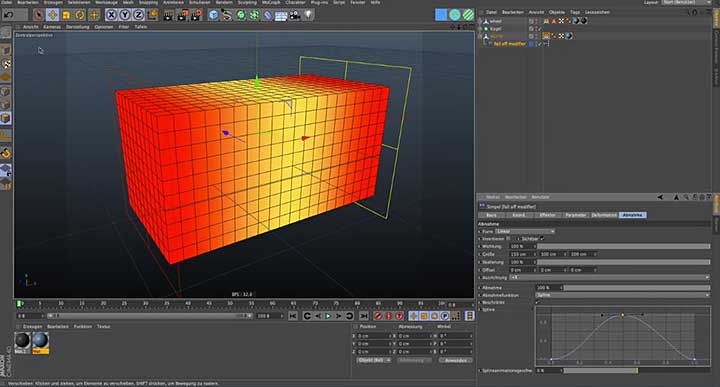The width and height of the screenshot is (720, 387).
Task: Open the Abnahmefunktion dropdown set to Spline
Action: 622,295
